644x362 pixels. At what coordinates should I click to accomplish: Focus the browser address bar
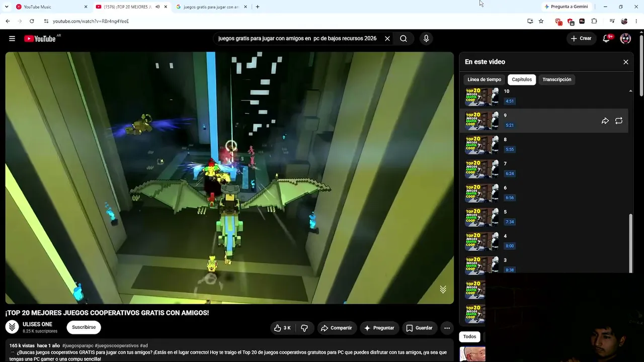(282, 21)
